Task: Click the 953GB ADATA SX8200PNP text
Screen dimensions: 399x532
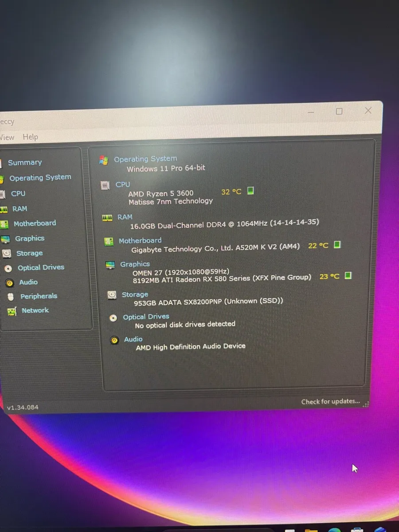Action: coord(208,302)
